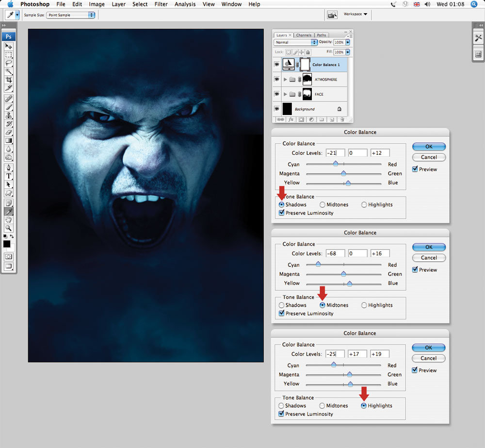The width and height of the screenshot is (485, 448).
Task: Open the Opacity slider arrow
Action: pyautogui.click(x=348, y=42)
